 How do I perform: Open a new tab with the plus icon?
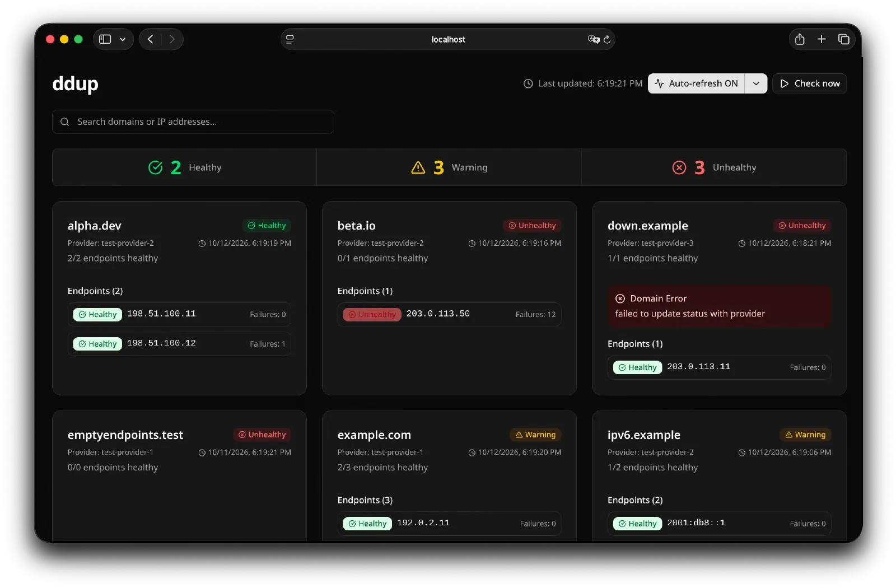(822, 39)
